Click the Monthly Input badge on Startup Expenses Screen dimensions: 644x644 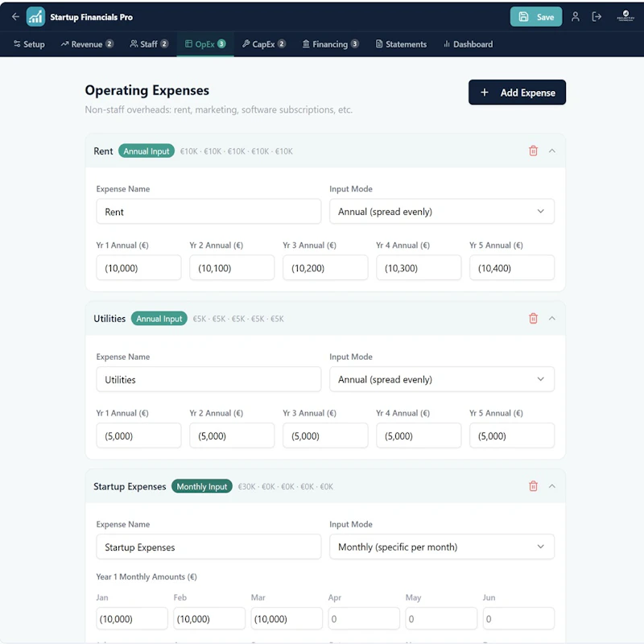(202, 486)
